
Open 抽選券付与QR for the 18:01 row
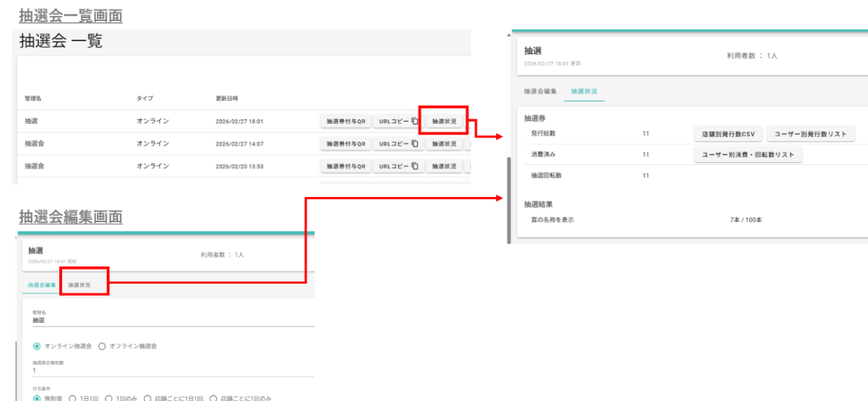[346, 122]
